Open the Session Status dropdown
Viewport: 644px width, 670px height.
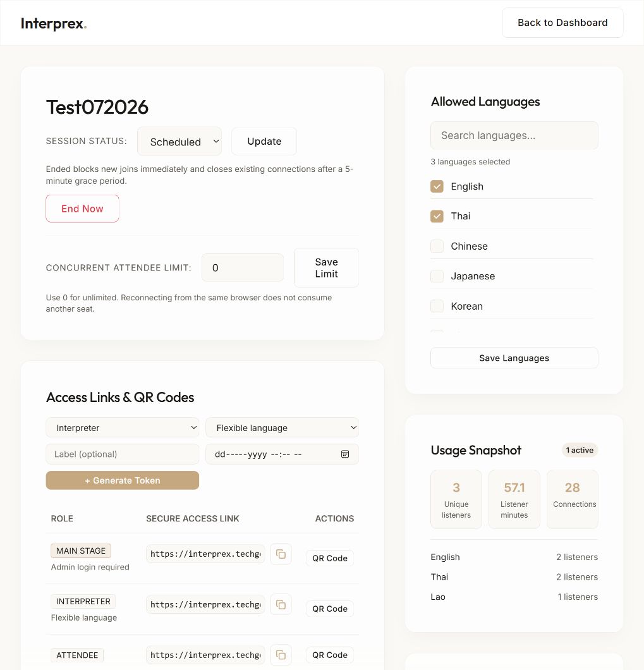pyautogui.click(x=179, y=142)
